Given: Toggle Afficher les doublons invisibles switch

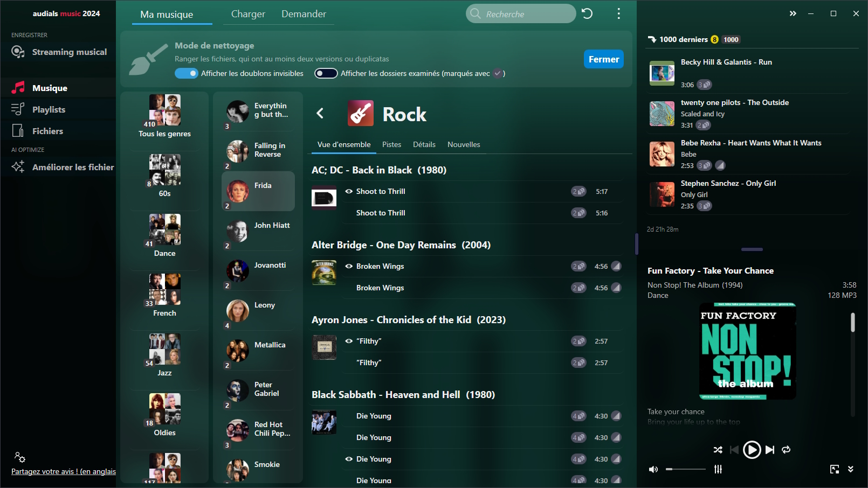Looking at the screenshot, I should point(187,73).
